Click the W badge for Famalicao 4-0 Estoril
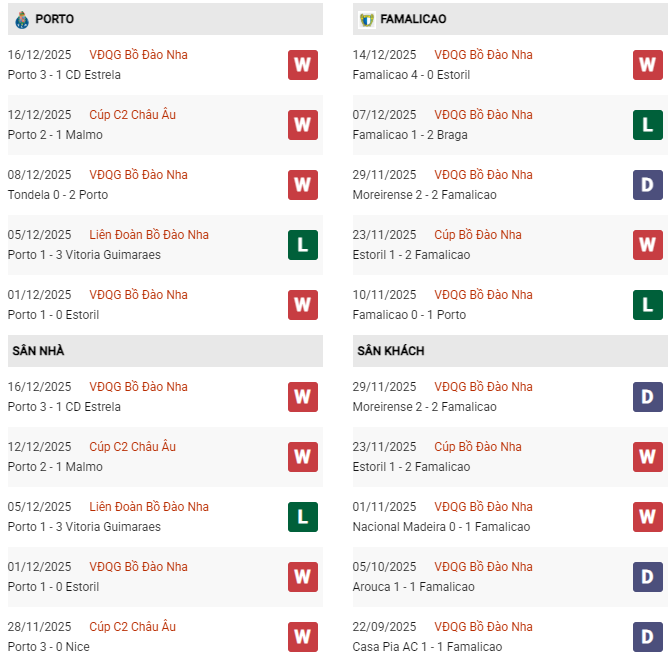Viewport: 672px width, 663px height. (x=648, y=65)
